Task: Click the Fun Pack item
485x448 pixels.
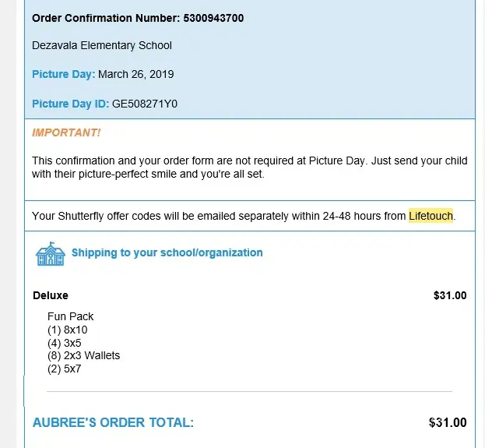Action: (x=71, y=316)
